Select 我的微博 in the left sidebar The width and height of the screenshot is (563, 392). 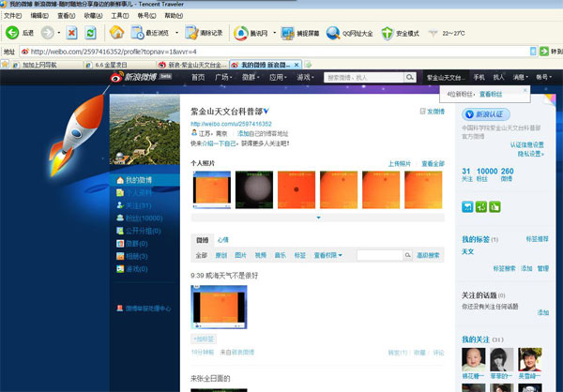(x=137, y=180)
